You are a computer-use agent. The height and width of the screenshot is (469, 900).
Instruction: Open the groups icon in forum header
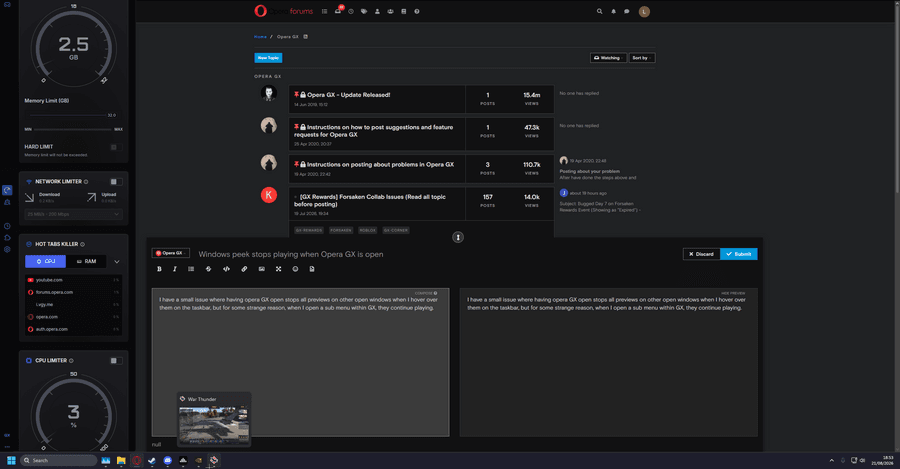390,11
